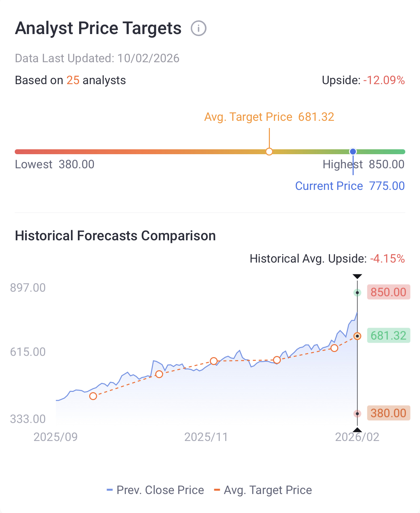This screenshot has height=513, width=420.
Task: Click the fourth orange target-price point on chart
Action: (x=277, y=360)
